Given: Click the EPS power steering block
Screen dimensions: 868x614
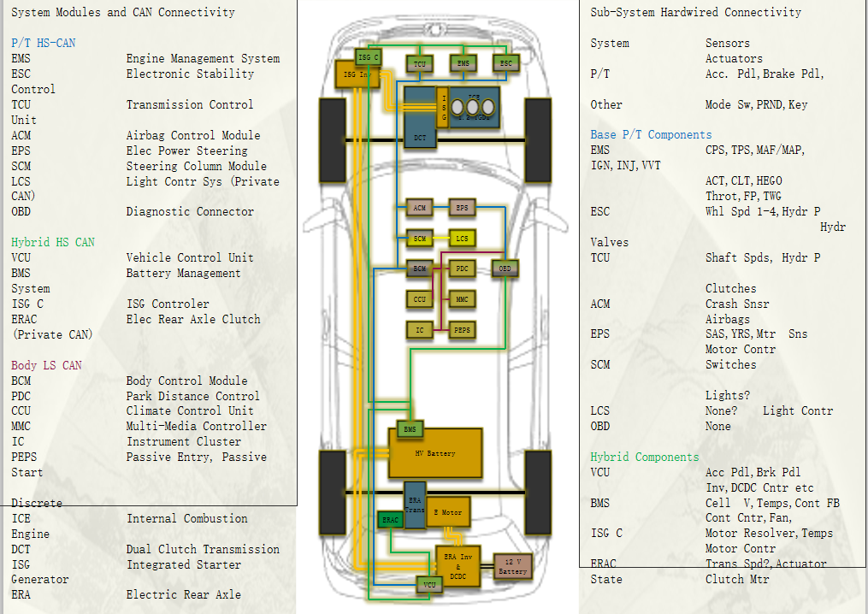Looking at the screenshot, I should (463, 208).
